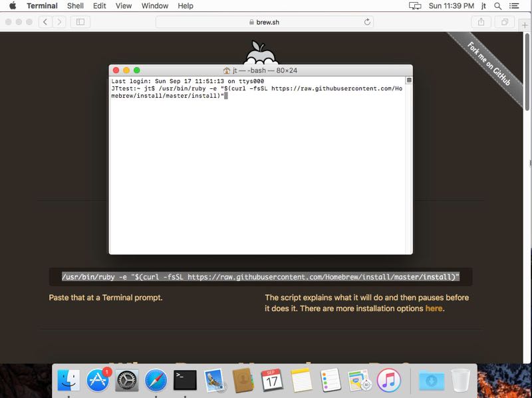Zoom the Terminal window green button
The width and height of the screenshot is (532, 398).
pyautogui.click(x=137, y=70)
